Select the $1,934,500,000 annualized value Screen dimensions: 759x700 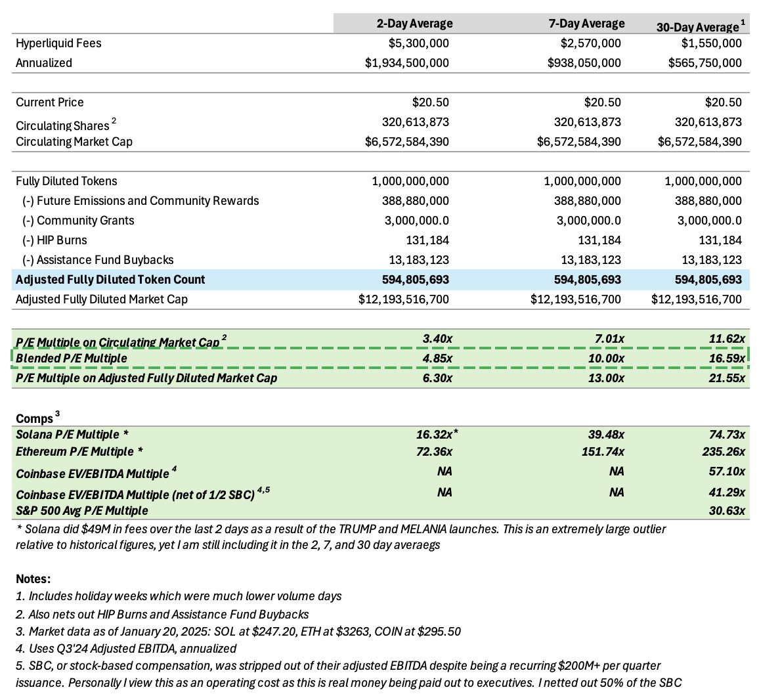point(406,63)
